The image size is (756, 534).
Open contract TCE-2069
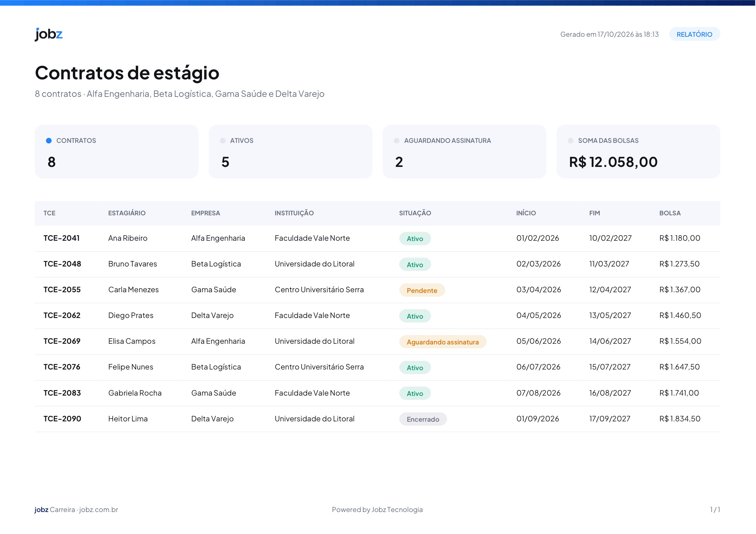click(x=62, y=341)
